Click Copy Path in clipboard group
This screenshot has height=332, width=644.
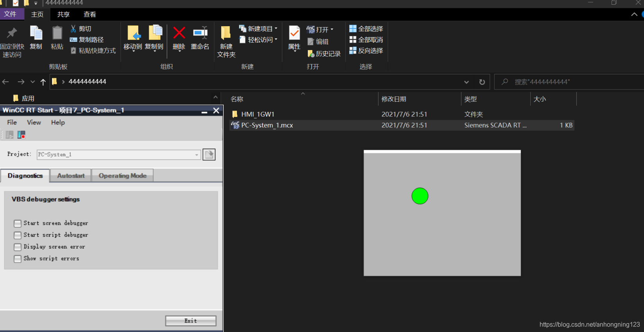tap(87, 39)
